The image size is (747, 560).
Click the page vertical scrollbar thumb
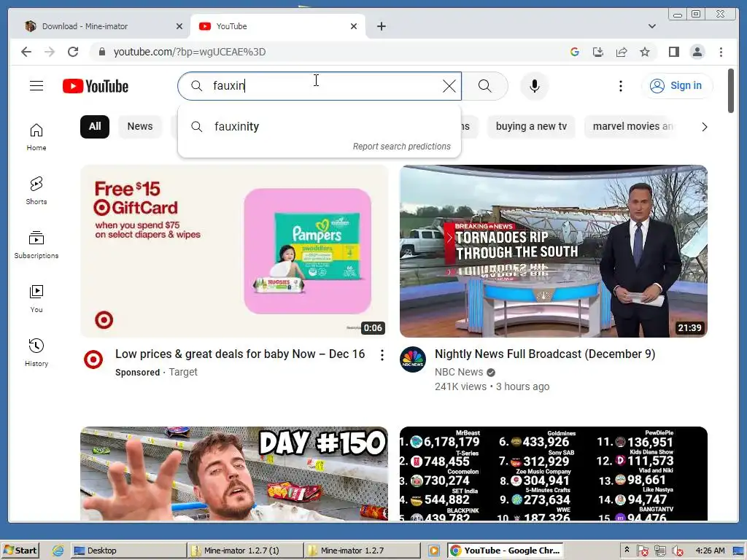click(x=731, y=90)
